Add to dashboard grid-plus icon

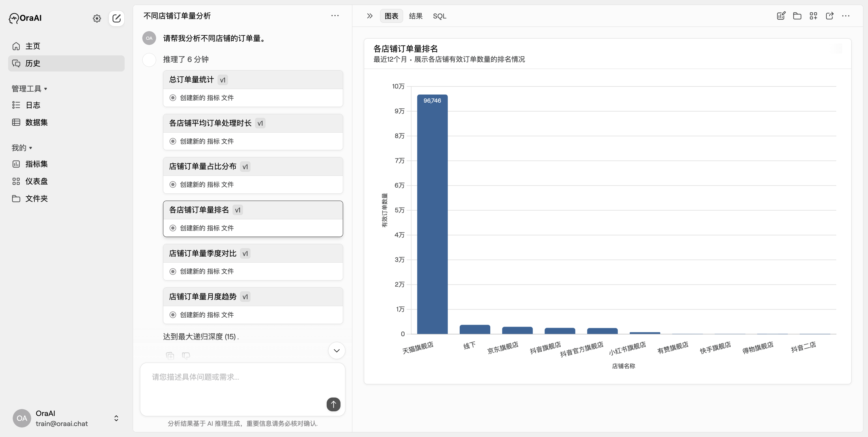pyautogui.click(x=813, y=16)
